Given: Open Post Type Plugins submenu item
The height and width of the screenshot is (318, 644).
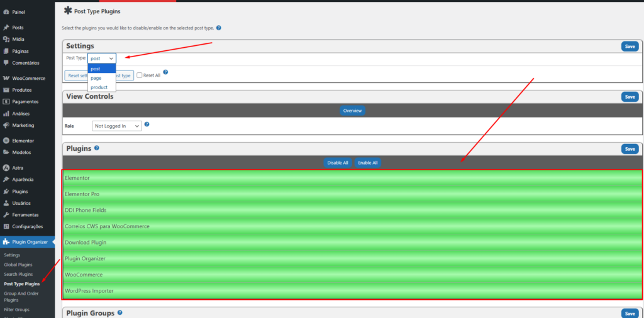Looking at the screenshot, I should pyautogui.click(x=22, y=283).
